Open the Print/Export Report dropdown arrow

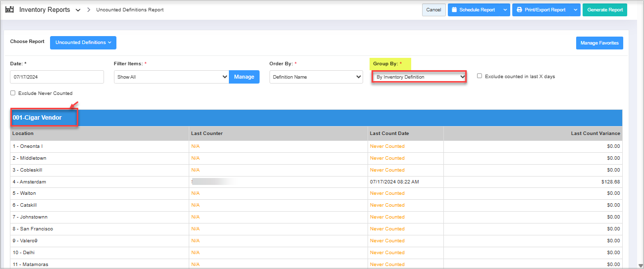pyautogui.click(x=575, y=10)
